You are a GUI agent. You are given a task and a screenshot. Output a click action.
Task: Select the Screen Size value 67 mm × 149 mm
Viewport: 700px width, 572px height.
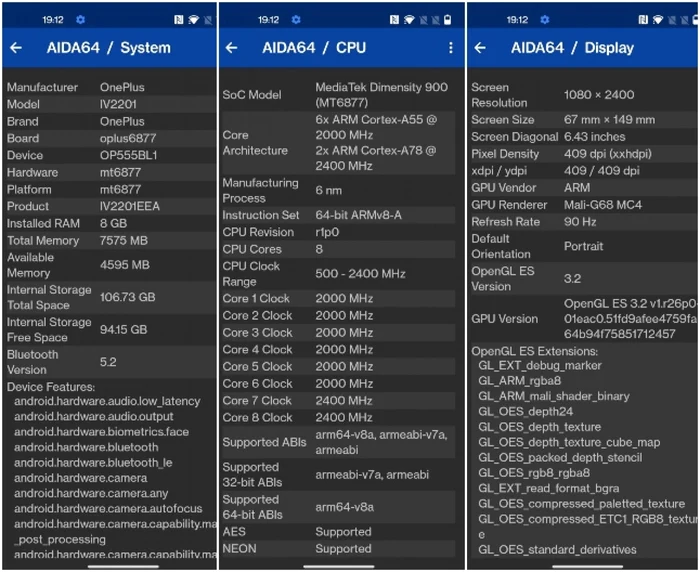(x=609, y=120)
